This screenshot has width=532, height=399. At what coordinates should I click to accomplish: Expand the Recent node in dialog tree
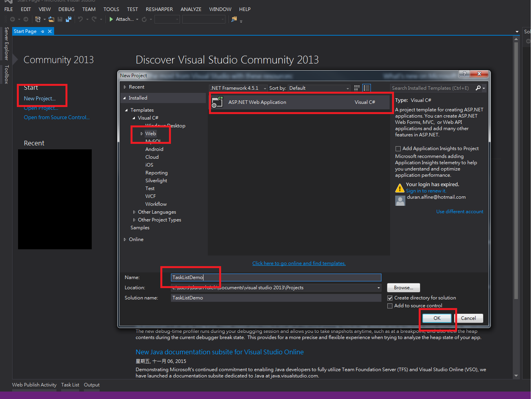point(125,87)
